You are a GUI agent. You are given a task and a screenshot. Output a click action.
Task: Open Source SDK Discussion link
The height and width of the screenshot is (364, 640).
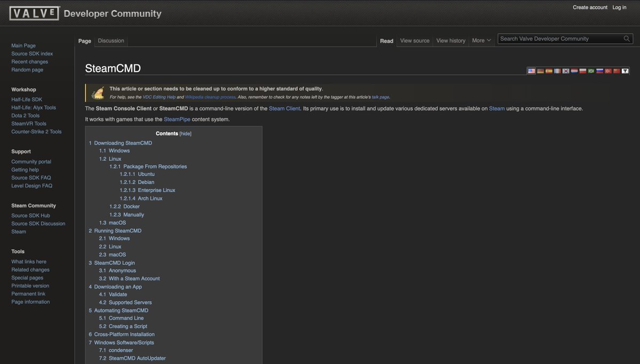tap(38, 224)
